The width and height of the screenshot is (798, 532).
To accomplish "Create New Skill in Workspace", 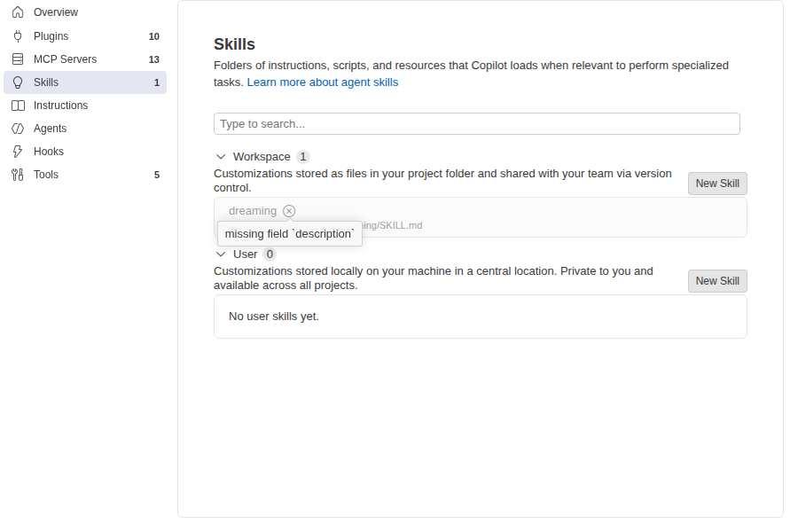I will 717,184.
